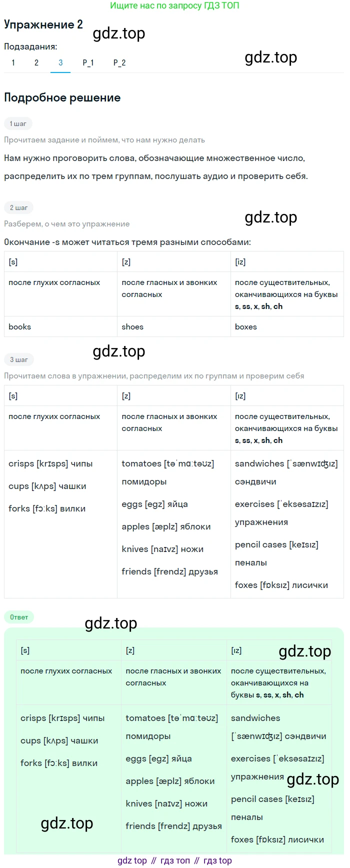
Task: Click the "shoes" example cell
Action: pyautogui.click(x=132, y=327)
